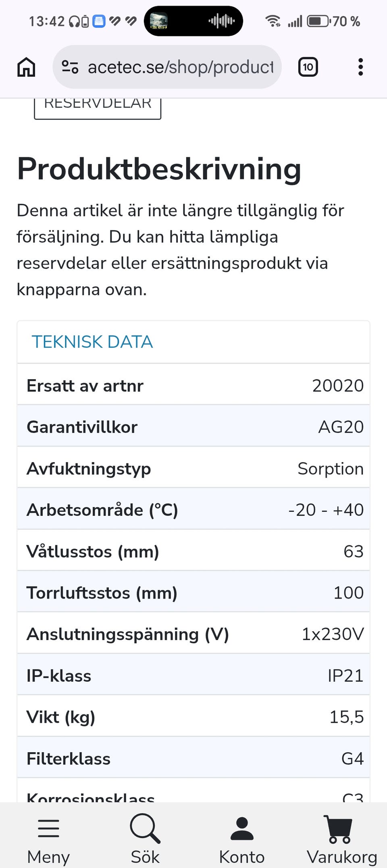Tap the Avfuktningstyp Sorption row
This screenshot has height=868, width=387.
tap(193, 469)
